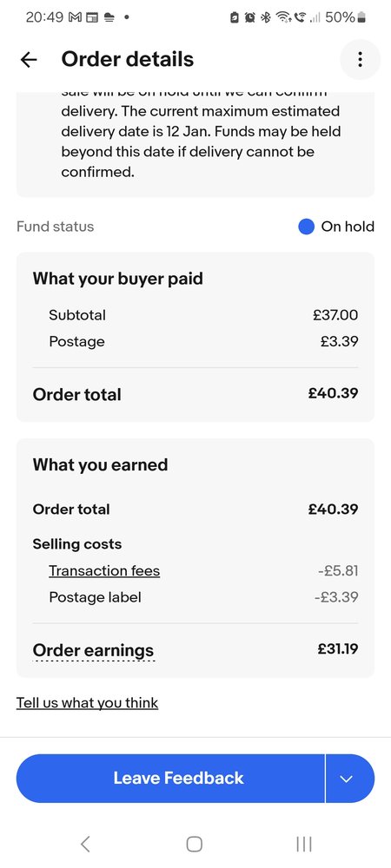Viewport: 391px width, 868px height.
Task: Tap the Order details page title
Action: point(128,59)
